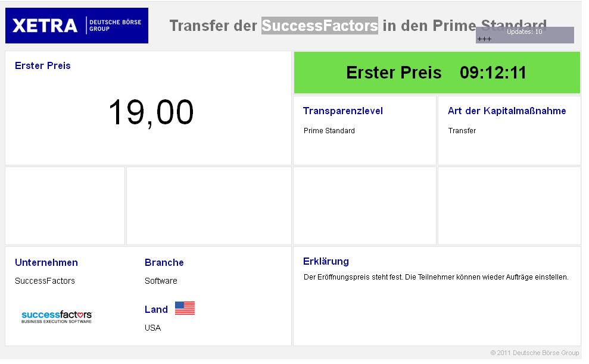Click the Branche heading
589x364 pixels.
pos(164,262)
